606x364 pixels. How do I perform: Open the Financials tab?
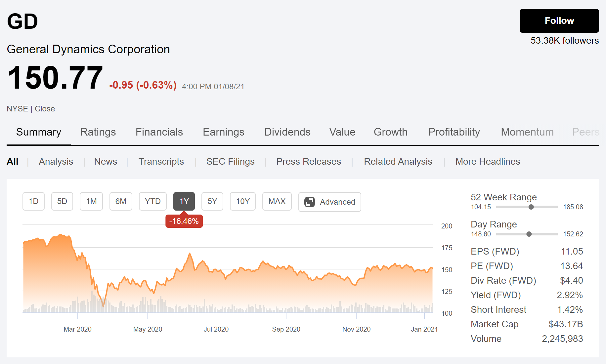(159, 132)
